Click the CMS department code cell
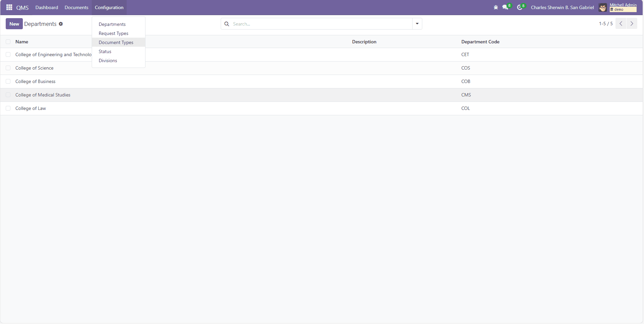This screenshot has height=324, width=644. click(466, 95)
